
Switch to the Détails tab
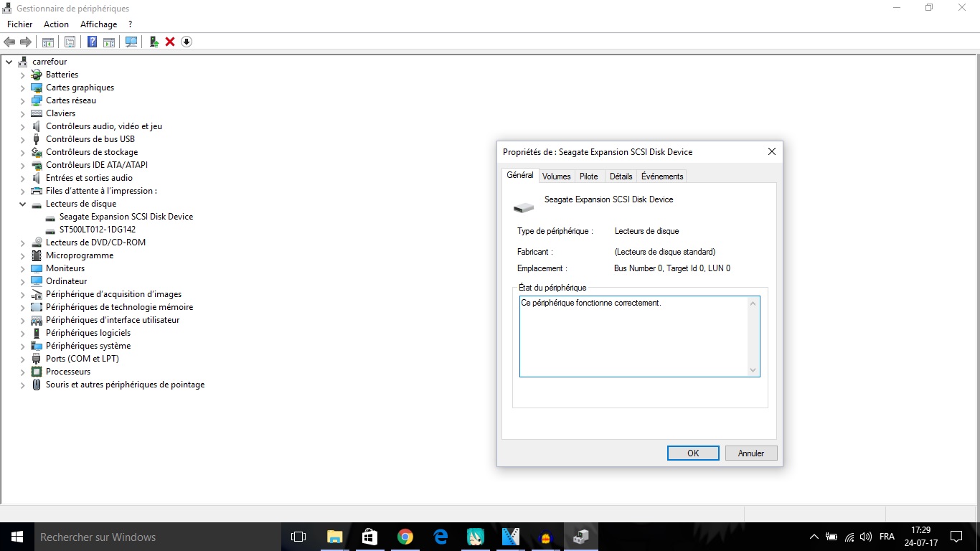pyautogui.click(x=621, y=176)
